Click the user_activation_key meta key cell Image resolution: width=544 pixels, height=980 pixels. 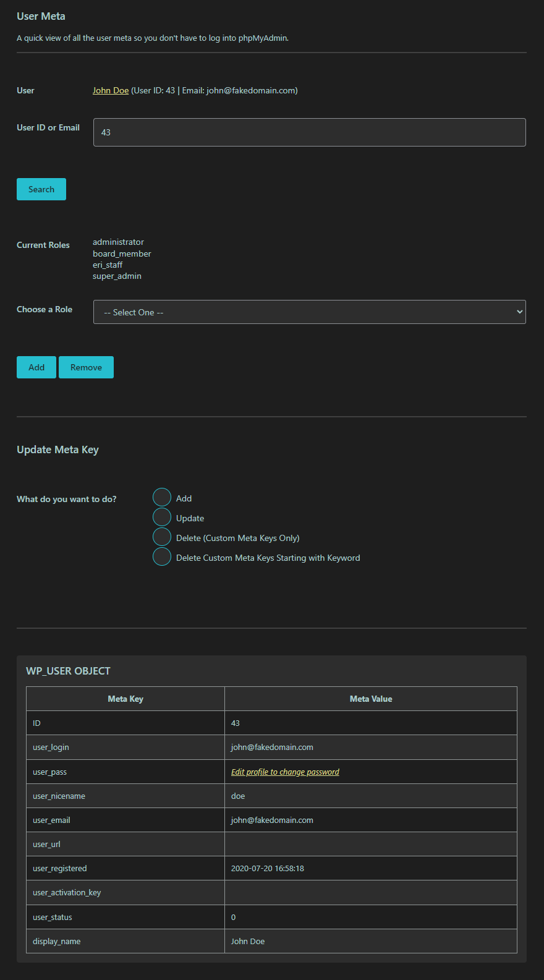(125, 893)
